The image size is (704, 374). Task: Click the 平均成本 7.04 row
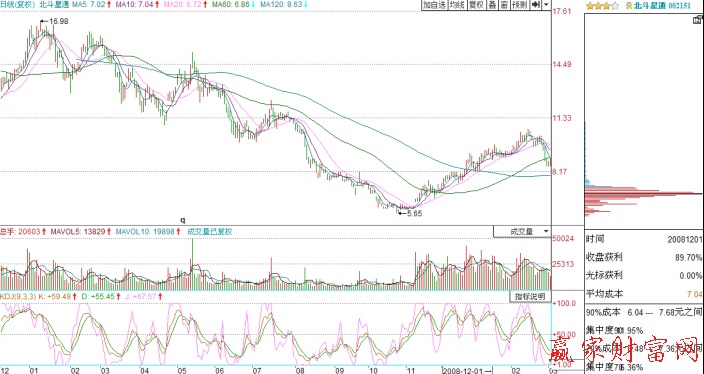click(x=644, y=295)
